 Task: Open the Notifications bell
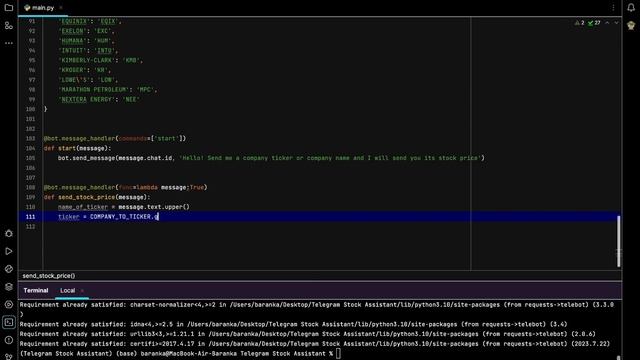631,7
